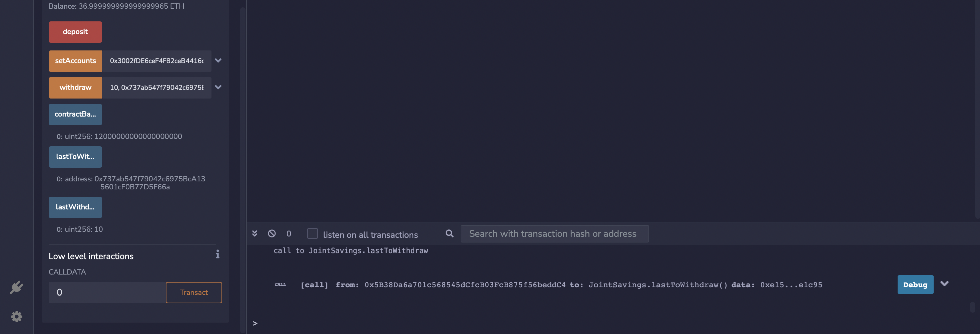980x334 pixels.
Task: Expand the setAccounts parameters chevron
Action: click(x=218, y=60)
